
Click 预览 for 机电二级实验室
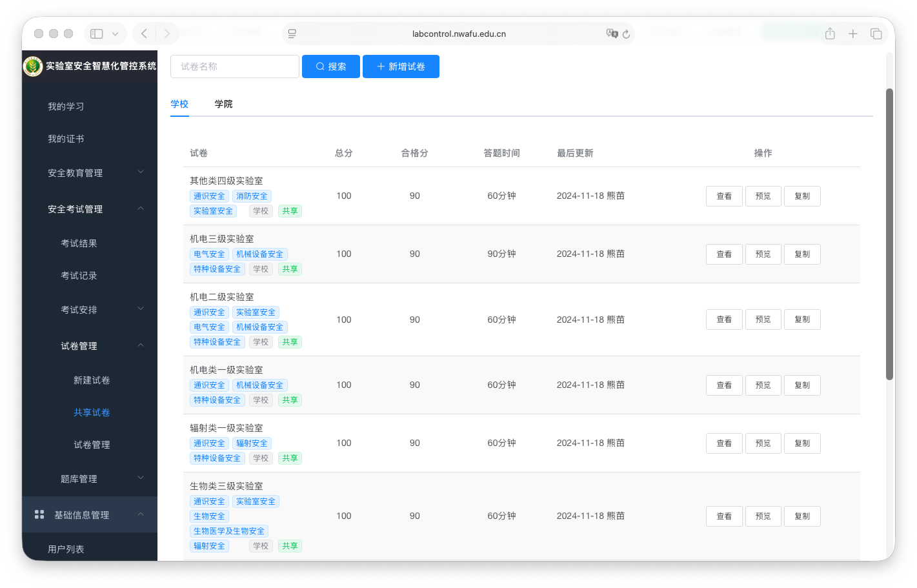[x=763, y=319]
